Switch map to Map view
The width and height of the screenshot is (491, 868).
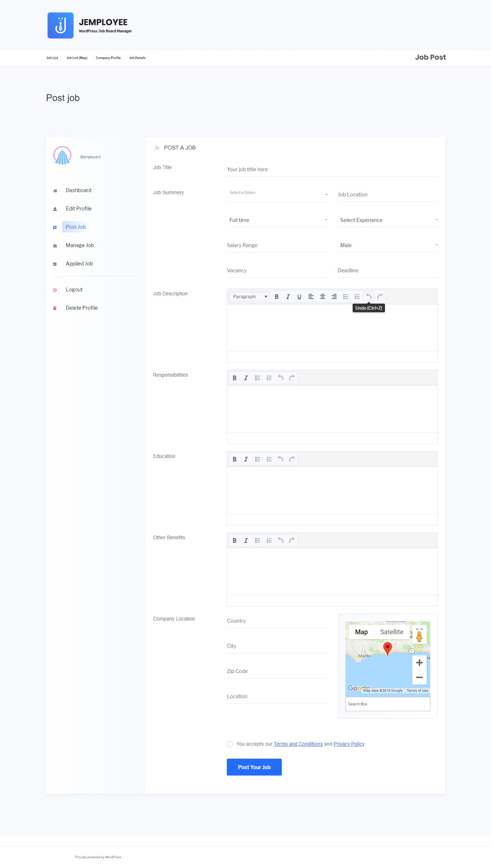[361, 632]
